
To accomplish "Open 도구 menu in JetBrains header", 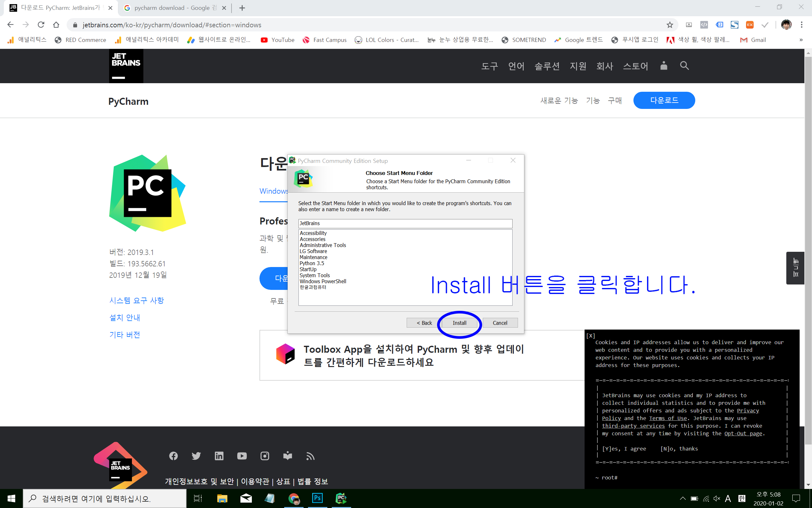I will point(489,66).
